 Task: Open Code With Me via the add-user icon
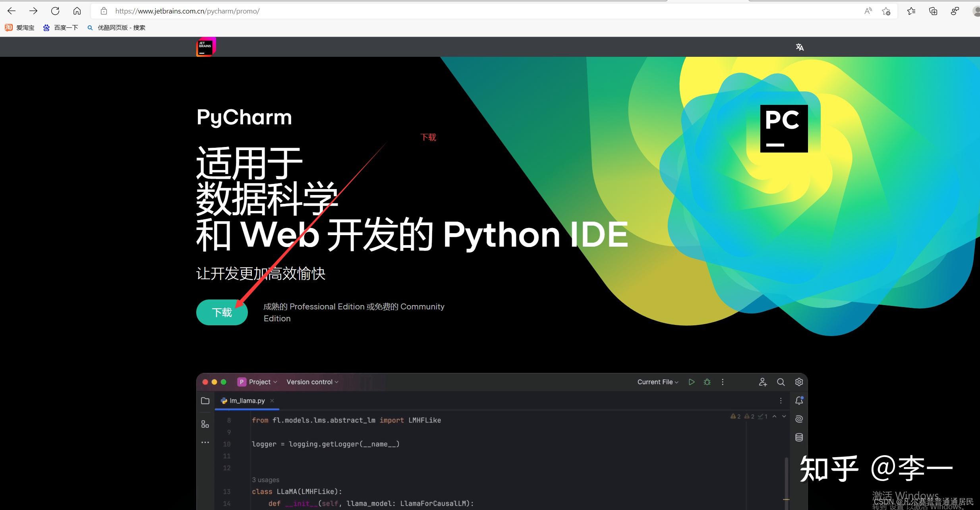tap(763, 382)
